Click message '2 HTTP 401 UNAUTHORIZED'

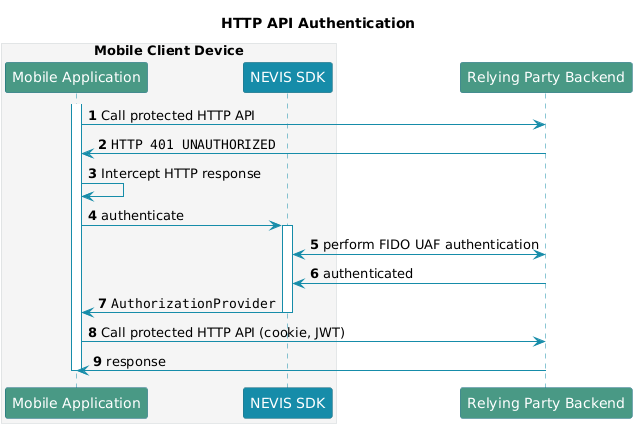pos(187,145)
